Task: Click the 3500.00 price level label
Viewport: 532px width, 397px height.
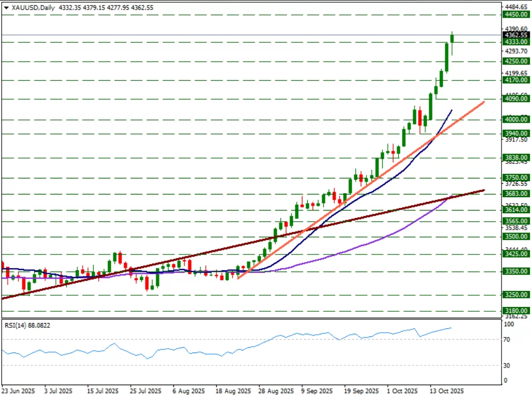Action: coord(516,236)
